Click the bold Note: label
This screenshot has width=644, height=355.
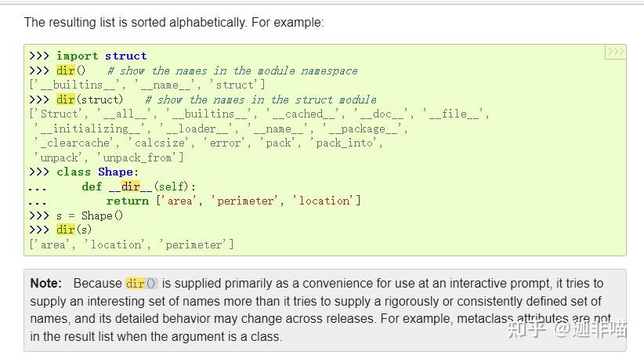(46, 283)
